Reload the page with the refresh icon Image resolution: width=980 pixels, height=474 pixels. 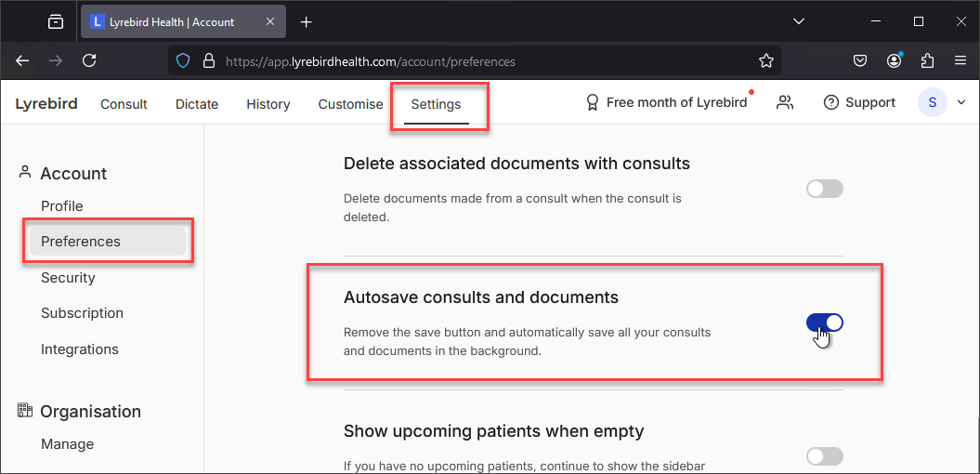[x=89, y=60]
